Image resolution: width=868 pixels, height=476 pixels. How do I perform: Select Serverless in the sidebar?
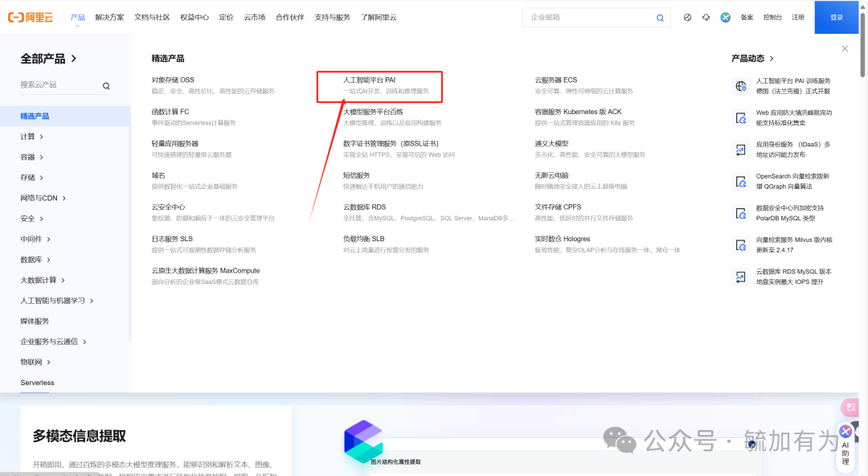tap(37, 383)
